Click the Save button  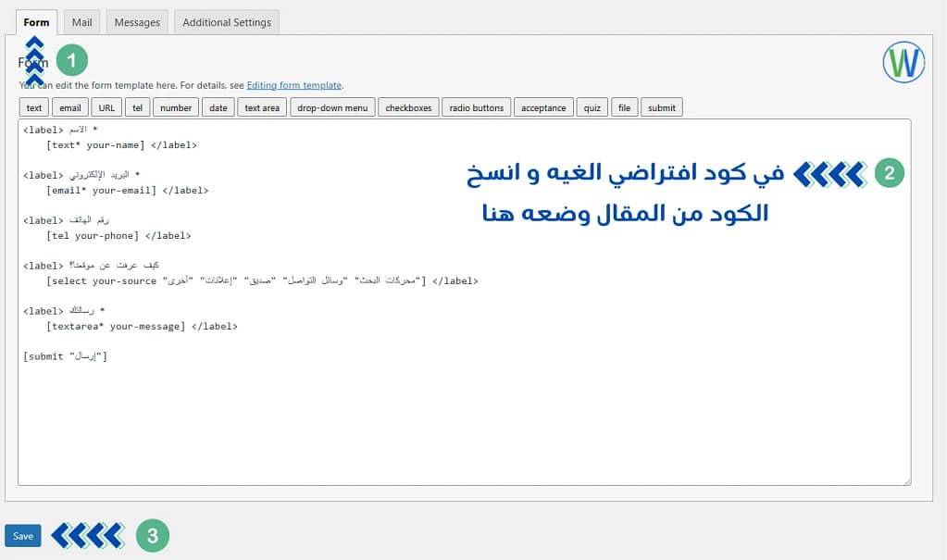22,535
